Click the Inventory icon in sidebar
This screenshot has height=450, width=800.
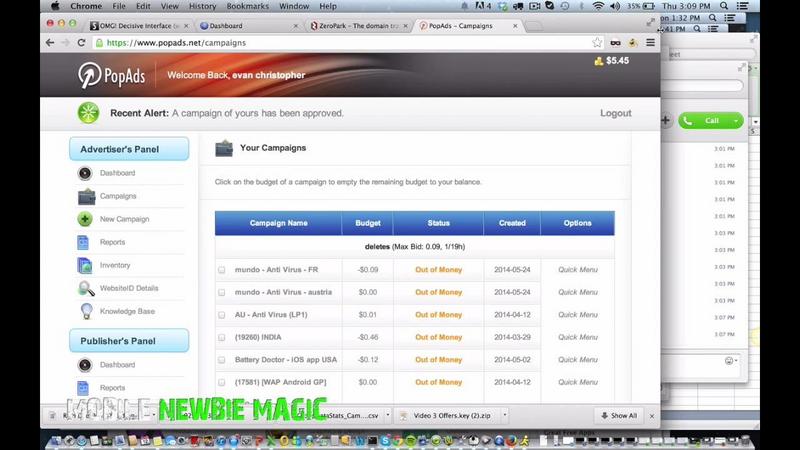[x=84, y=265]
